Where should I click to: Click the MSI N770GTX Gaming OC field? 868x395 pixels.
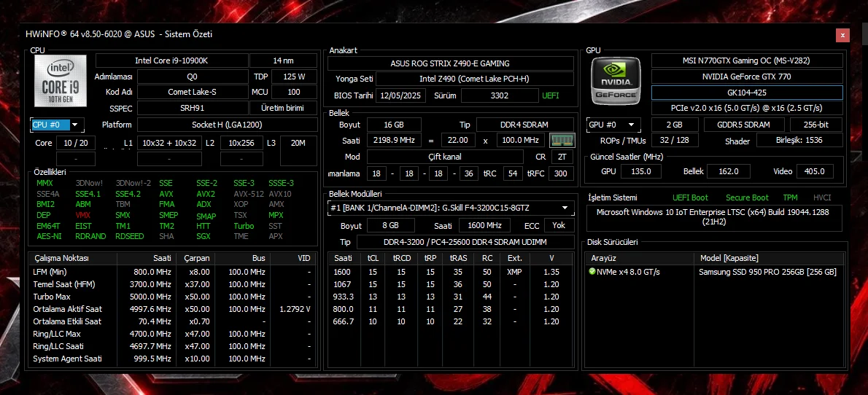pyautogui.click(x=747, y=61)
